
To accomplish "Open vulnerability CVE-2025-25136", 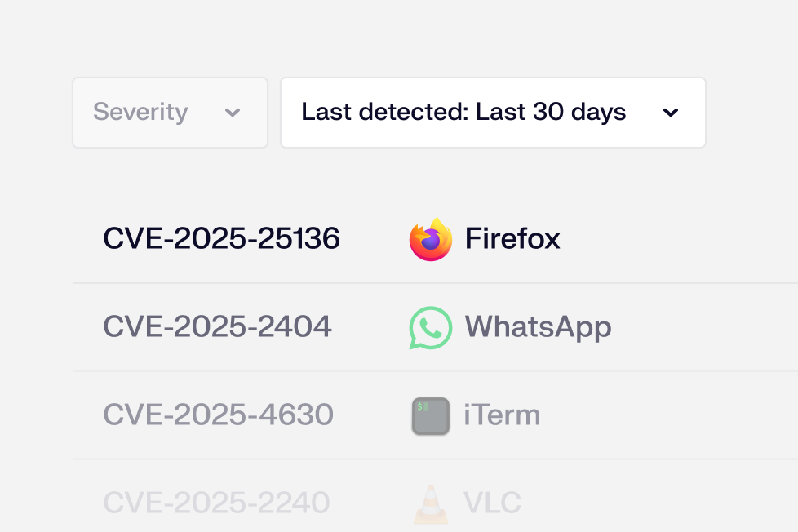I will click(x=222, y=239).
